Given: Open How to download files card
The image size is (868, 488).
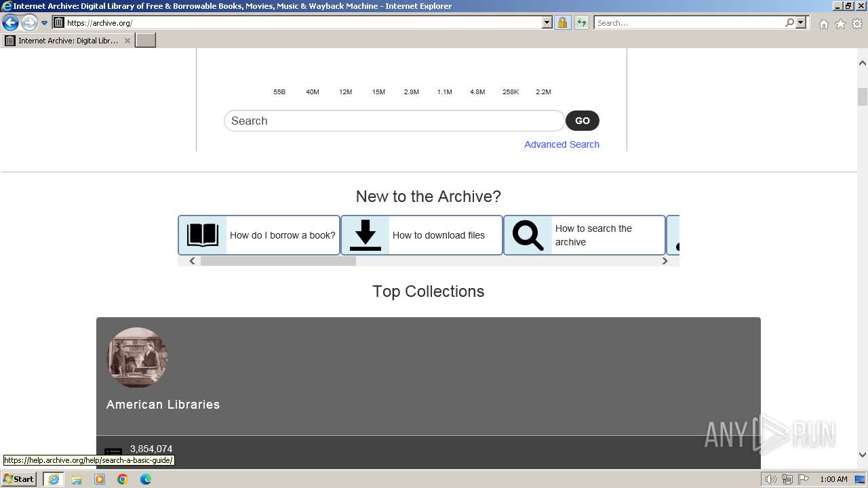Looking at the screenshot, I should point(422,235).
